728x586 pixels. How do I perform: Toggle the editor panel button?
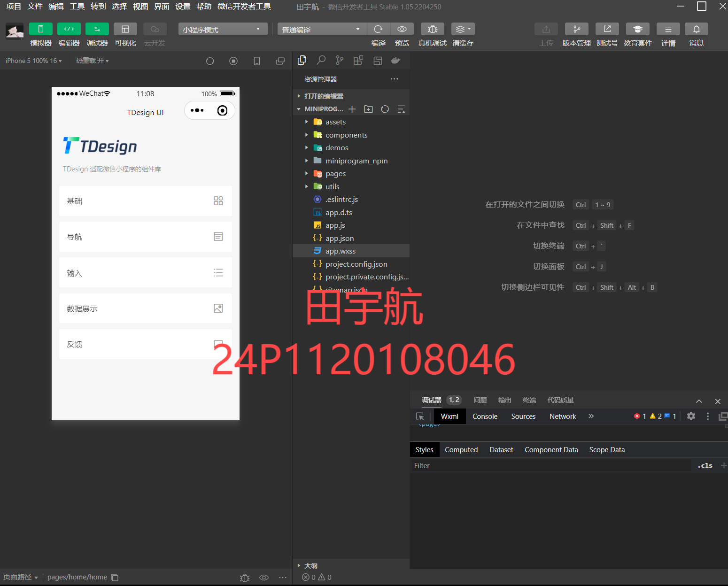(69, 29)
